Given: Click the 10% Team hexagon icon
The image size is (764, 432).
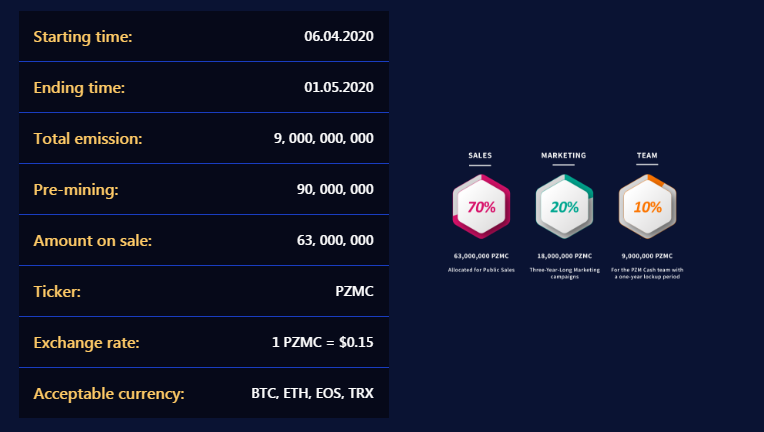Looking at the screenshot, I should coord(648,207).
